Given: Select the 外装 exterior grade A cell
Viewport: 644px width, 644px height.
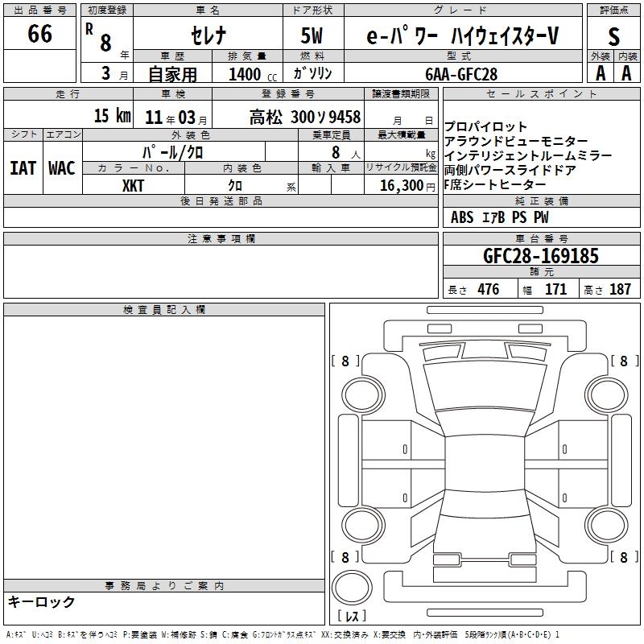Looking at the screenshot, I should click(600, 73).
